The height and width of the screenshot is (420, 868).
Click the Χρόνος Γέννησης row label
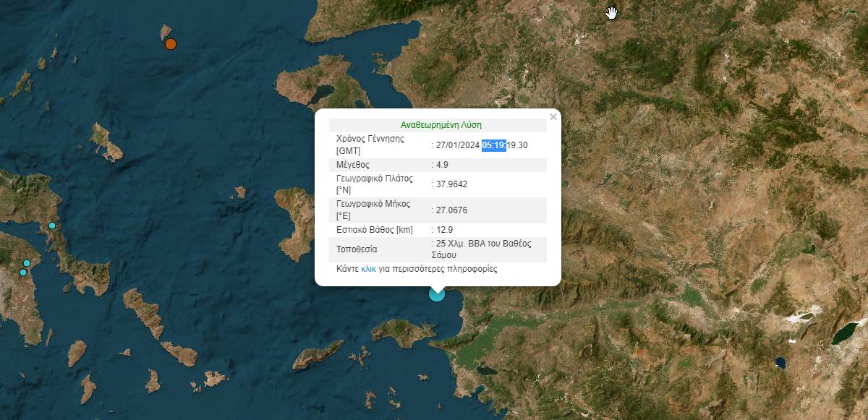370,139
